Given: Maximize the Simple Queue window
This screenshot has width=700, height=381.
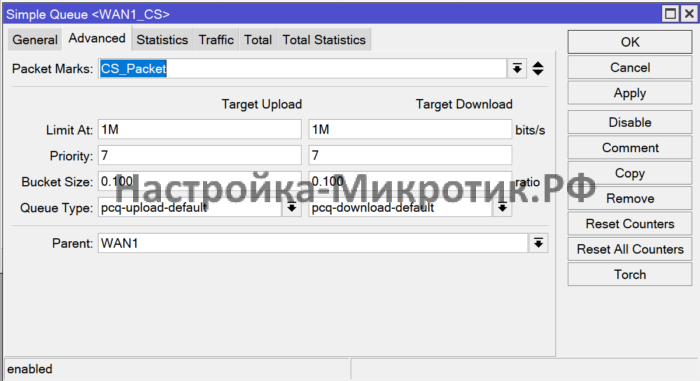Looking at the screenshot, I should tap(670, 14).
